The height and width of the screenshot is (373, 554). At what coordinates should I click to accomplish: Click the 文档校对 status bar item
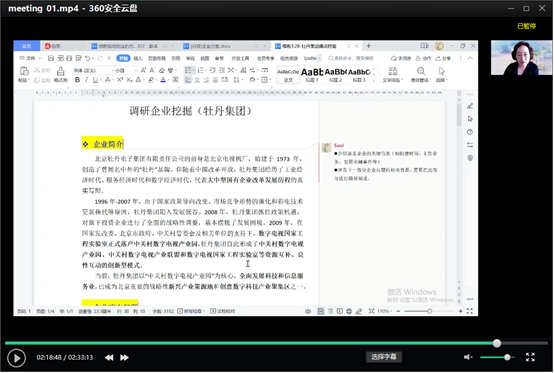click(223, 311)
